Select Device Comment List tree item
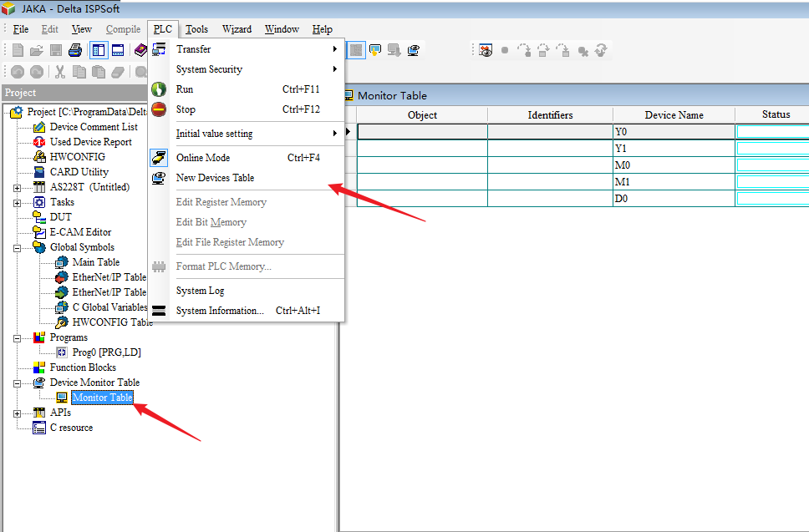 (94, 127)
